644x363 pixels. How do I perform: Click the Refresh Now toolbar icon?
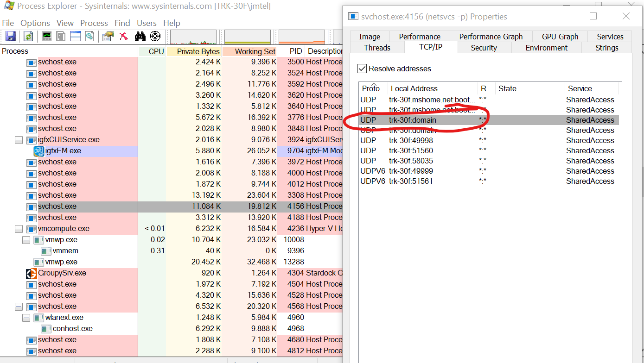[28, 36]
